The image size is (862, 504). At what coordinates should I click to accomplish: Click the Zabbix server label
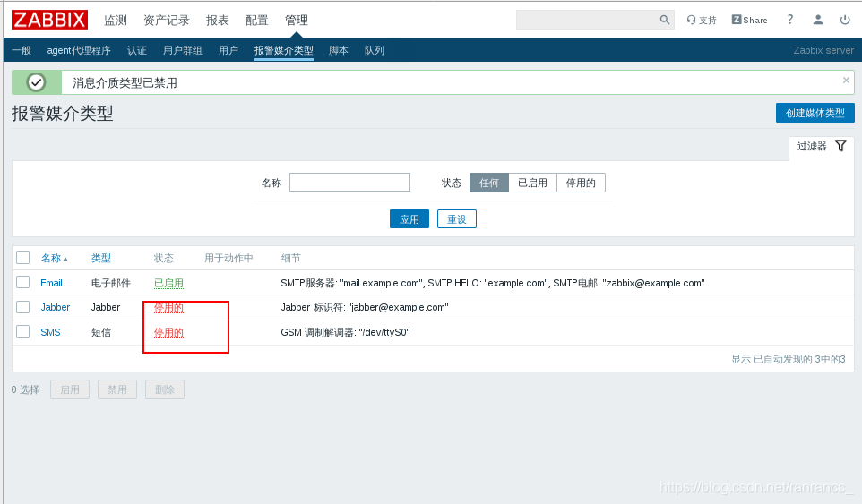click(x=823, y=50)
